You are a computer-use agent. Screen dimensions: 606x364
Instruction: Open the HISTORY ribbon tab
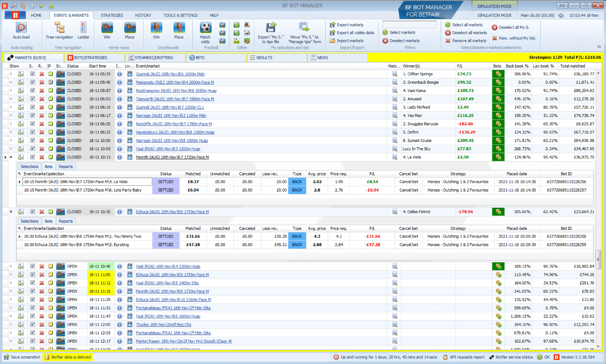[x=143, y=15]
